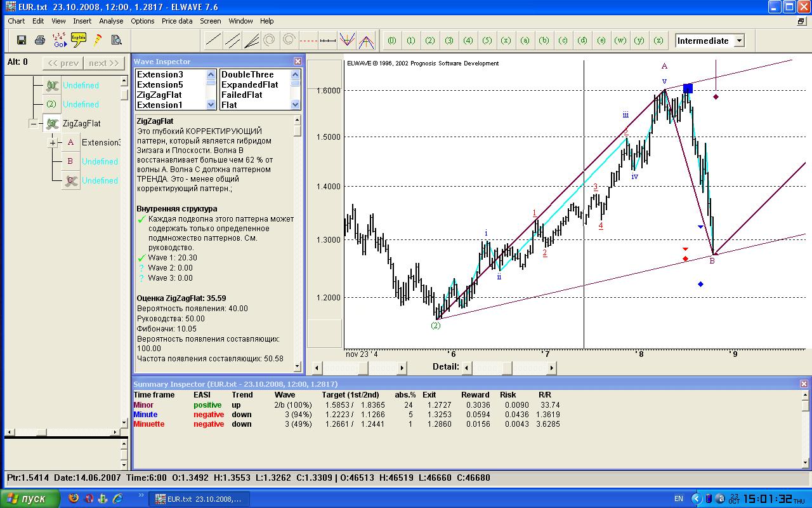Select wave (2) Undefined in tree
Image resolution: width=812 pixels, height=508 pixels.
(x=81, y=104)
